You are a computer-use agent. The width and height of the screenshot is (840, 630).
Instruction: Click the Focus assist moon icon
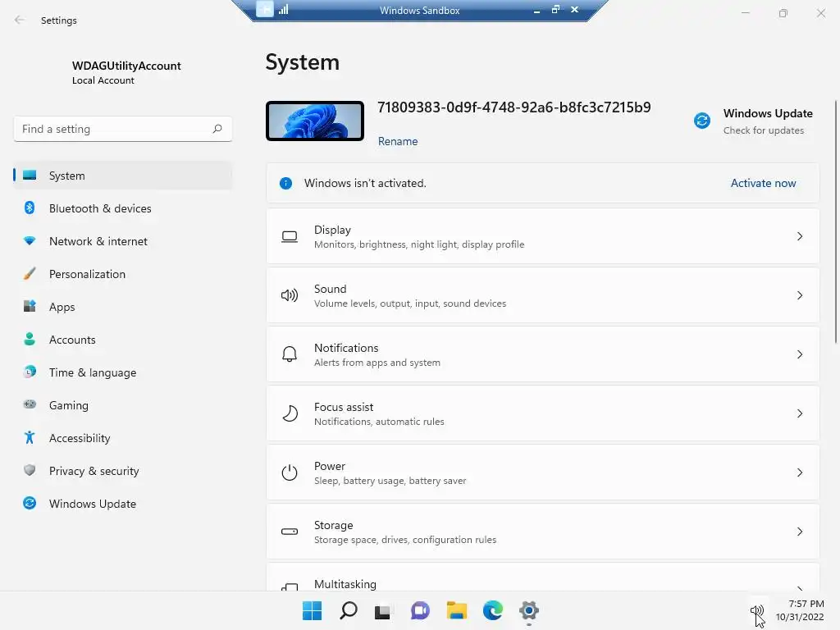click(x=290, y=413)
